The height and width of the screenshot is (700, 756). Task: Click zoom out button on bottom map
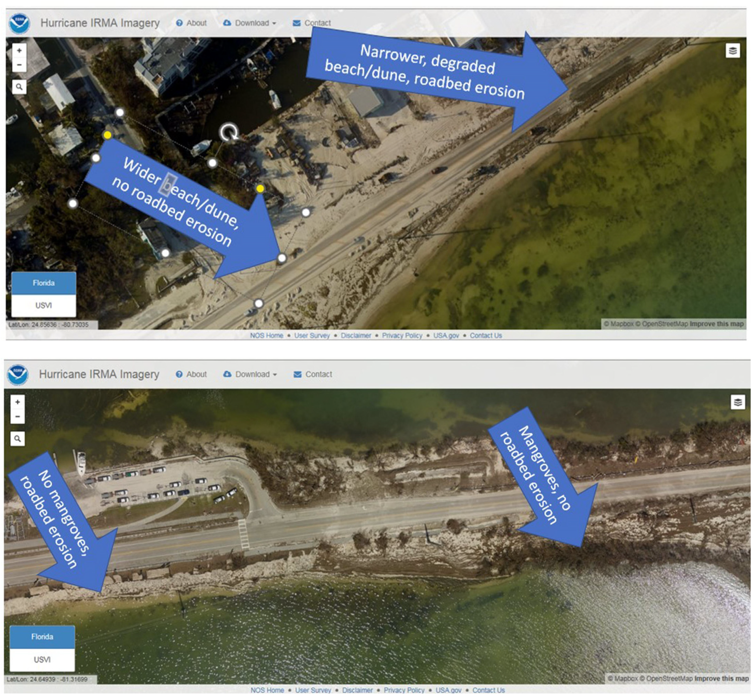(x=17, y=416)
